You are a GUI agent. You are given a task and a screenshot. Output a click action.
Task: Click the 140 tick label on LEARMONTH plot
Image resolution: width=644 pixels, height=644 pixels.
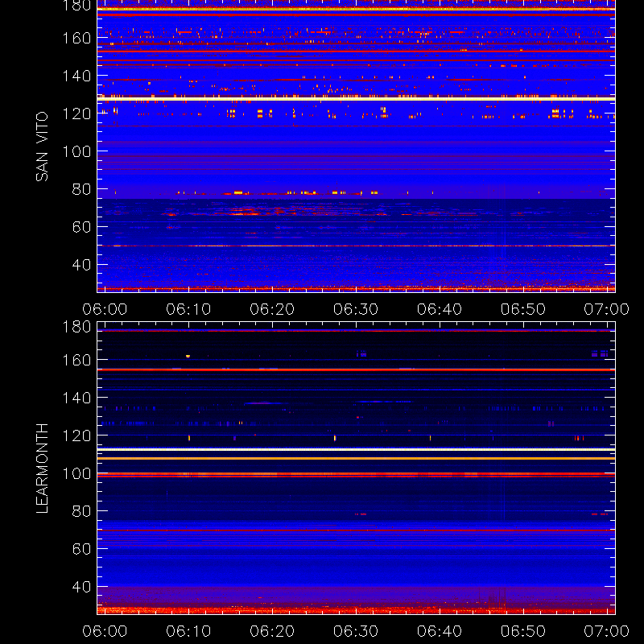coord(76,398)
